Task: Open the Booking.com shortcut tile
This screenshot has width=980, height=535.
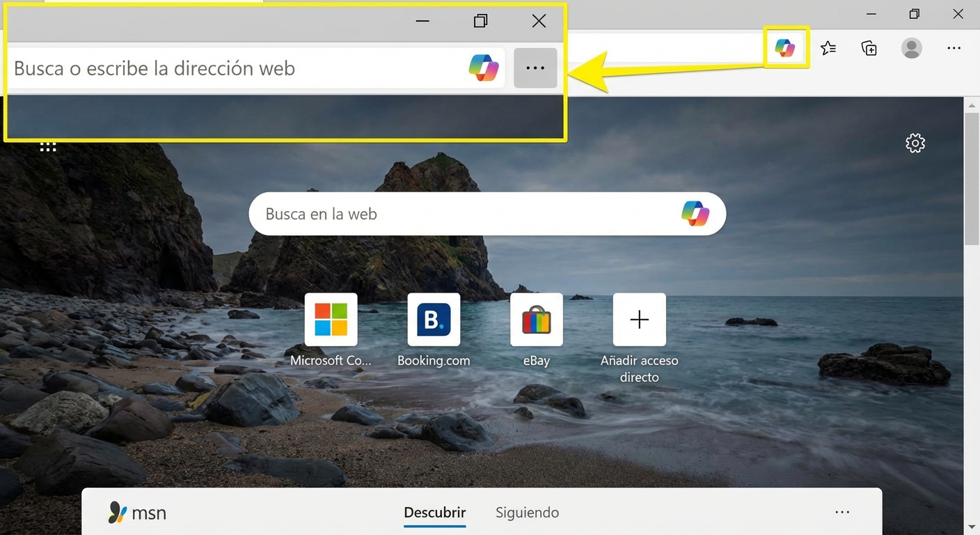Action: (434, 319)
